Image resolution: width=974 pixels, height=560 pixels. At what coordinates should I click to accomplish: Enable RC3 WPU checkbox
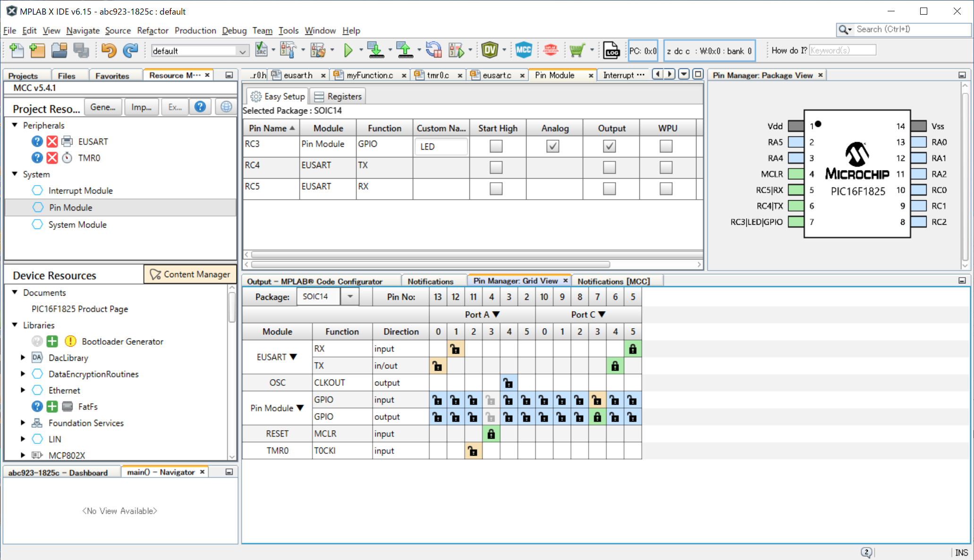pos(666,146)
